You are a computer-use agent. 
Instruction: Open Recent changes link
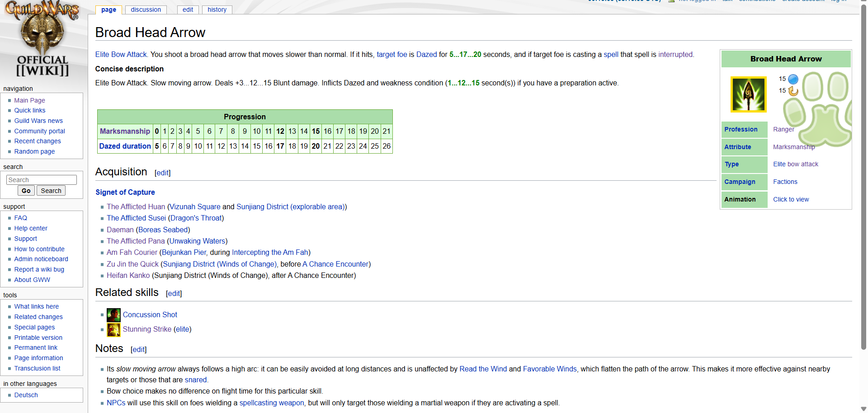coord(38,141)
